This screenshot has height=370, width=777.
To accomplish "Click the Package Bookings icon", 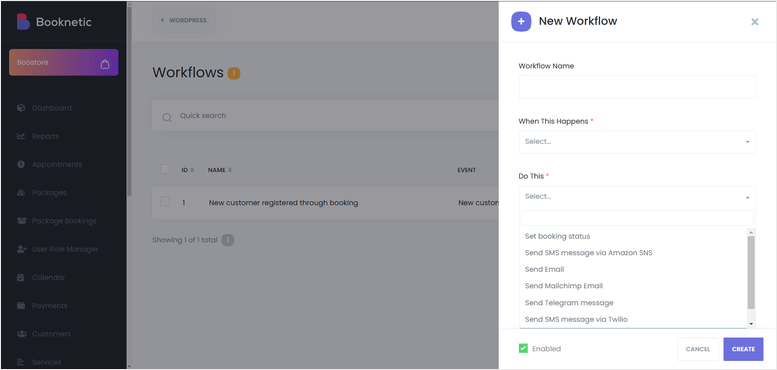I will click(21, 220).
